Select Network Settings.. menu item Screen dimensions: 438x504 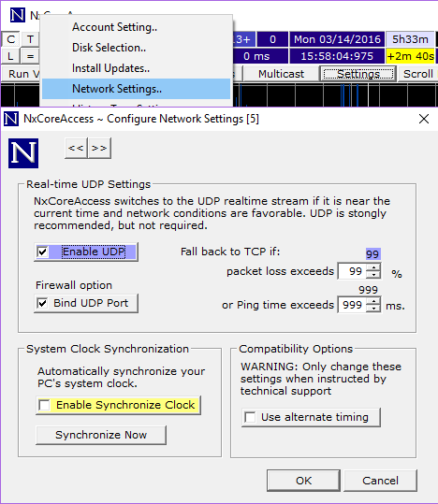(136, 89)
